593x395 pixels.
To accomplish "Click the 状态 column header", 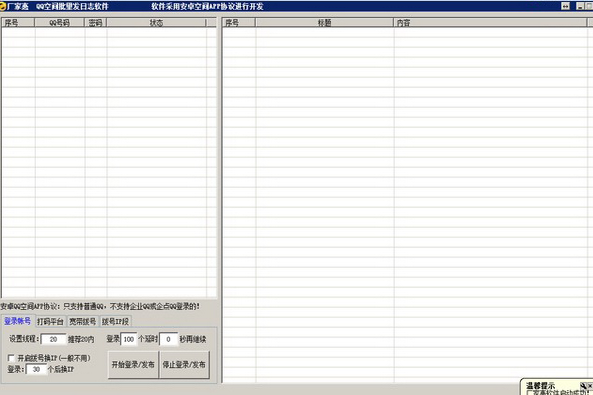I will coord(156,23).
